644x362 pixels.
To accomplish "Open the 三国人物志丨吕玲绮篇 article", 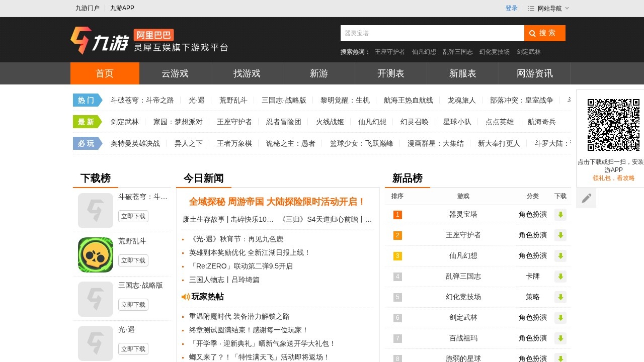I will point(224,280).
